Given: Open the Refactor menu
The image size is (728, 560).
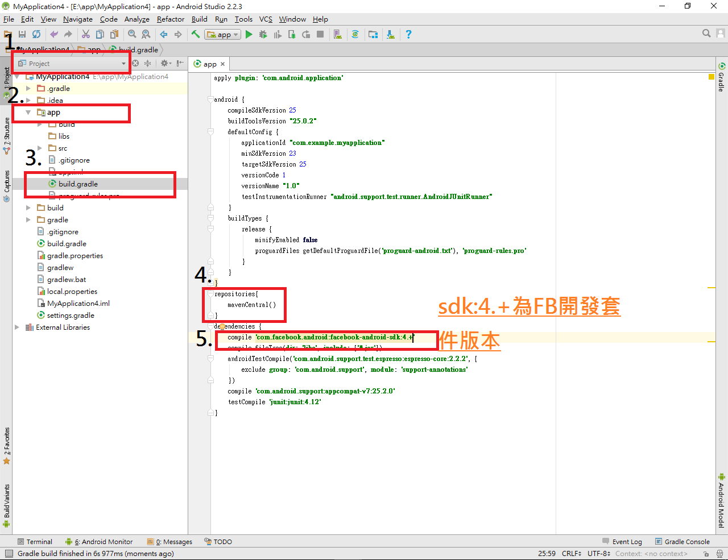Looking at the screenshot, I should [x=171, y=19].
